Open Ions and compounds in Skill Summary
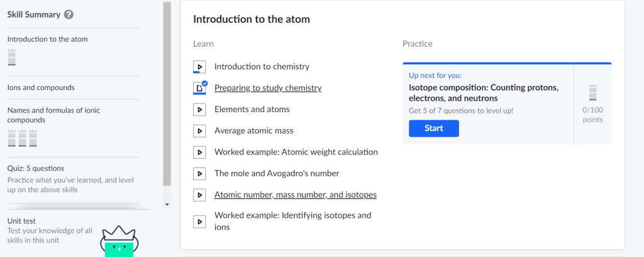Viewport: 644px width, 257px height. [41, 88]
